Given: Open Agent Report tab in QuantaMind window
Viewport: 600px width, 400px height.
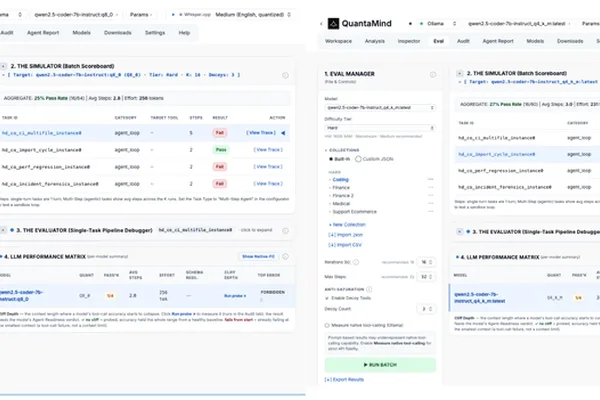Looking at the screenshot, I should point(498,41).
